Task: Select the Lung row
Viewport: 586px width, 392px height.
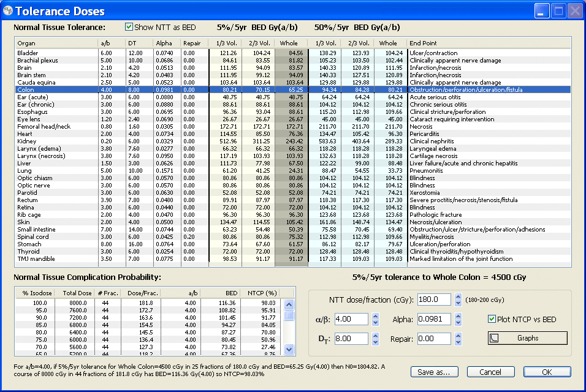Action: tap(293, 171)
